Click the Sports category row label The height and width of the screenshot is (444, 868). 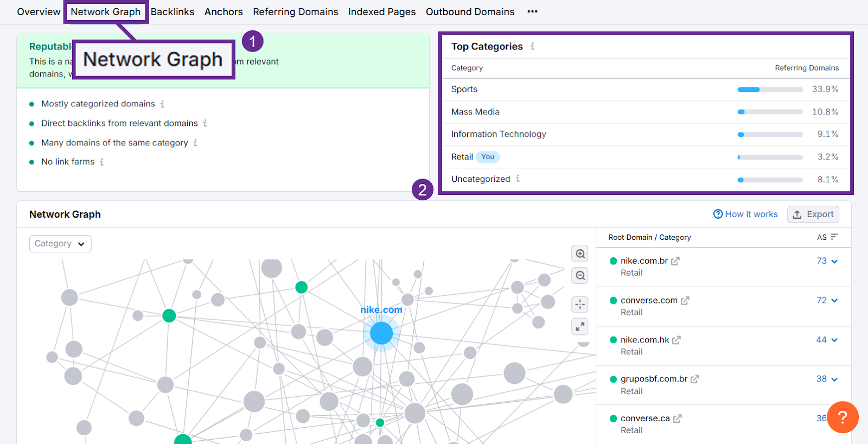464,89
